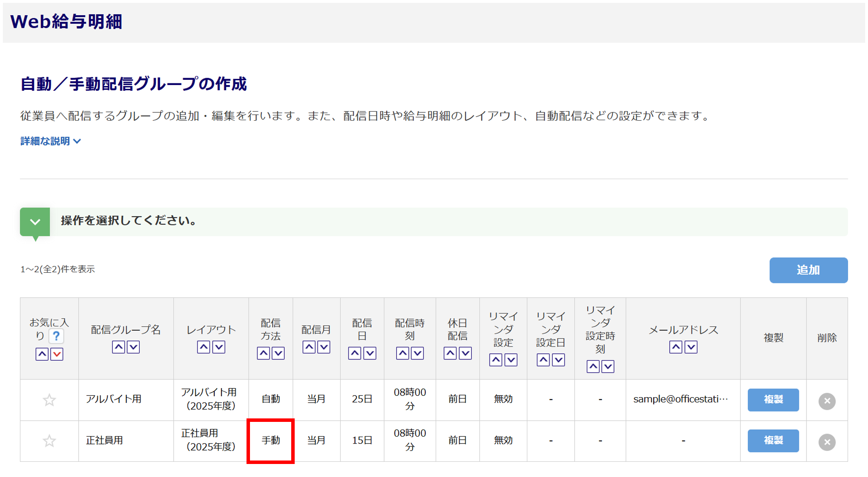Duplicate the 正社員用 group
Image resolution: width=868 pixels, height=477 pixels.
pos(773,441)
